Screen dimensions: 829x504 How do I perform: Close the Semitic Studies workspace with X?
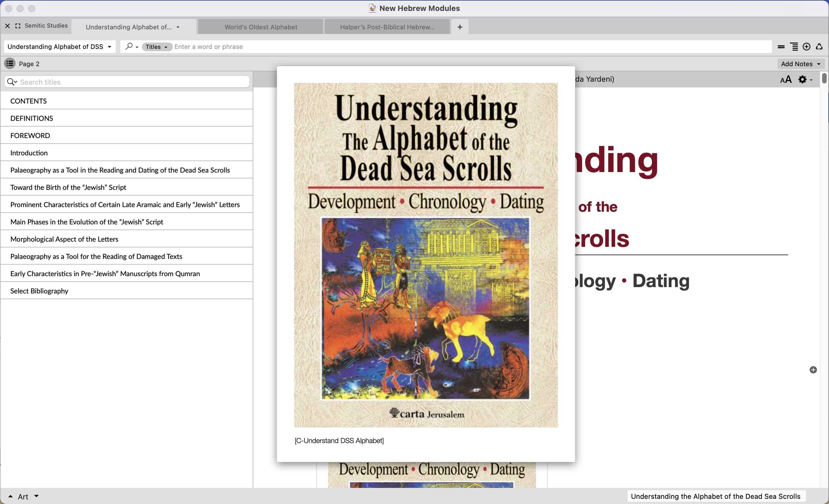(7, 26)
